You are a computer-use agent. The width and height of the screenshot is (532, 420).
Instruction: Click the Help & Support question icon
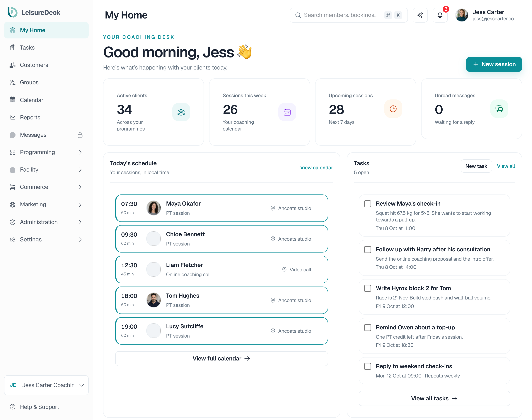[13, 407]
